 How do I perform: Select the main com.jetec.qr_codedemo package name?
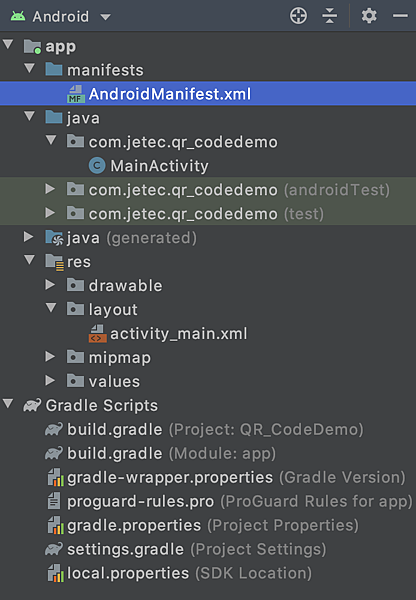183,142
